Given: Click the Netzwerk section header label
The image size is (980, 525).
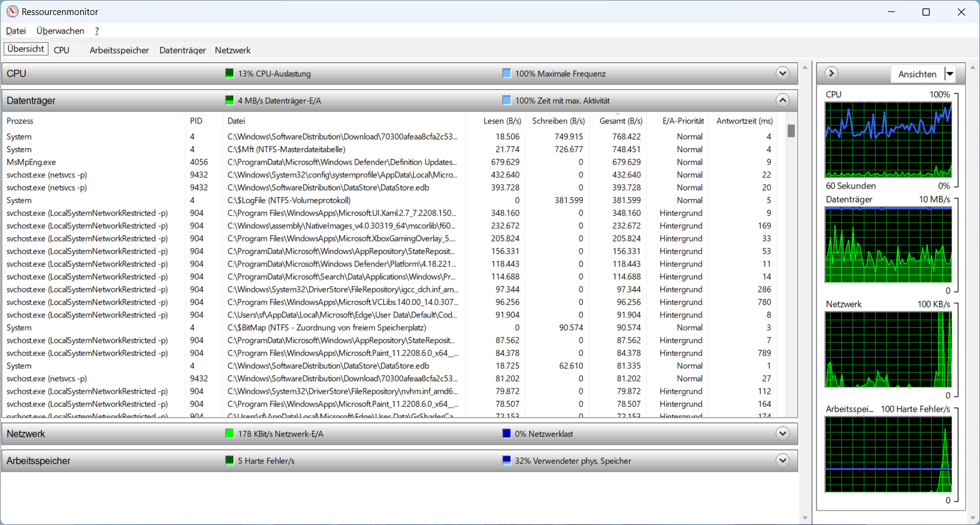Looking at the screenshot, I should point(26,433).
